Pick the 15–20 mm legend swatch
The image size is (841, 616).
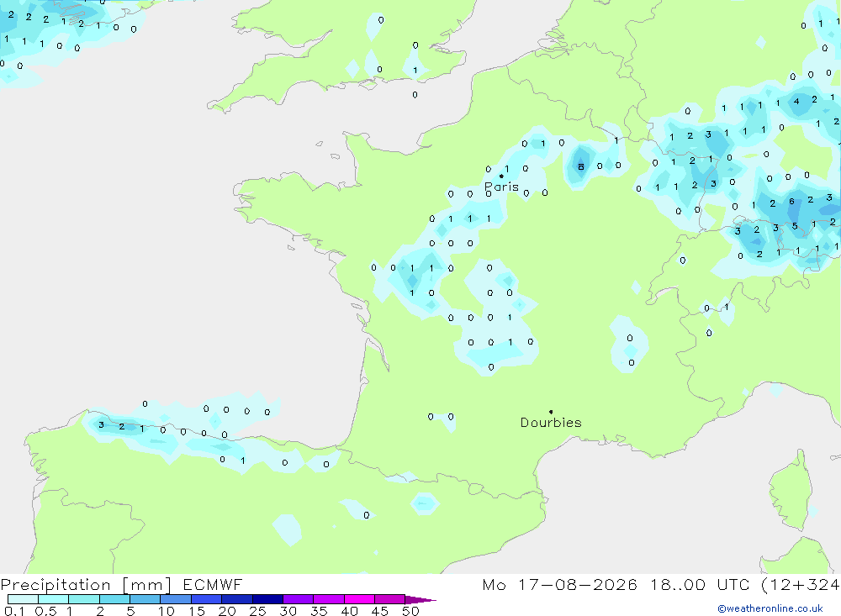pyautogui.click(x=206, y=599)
